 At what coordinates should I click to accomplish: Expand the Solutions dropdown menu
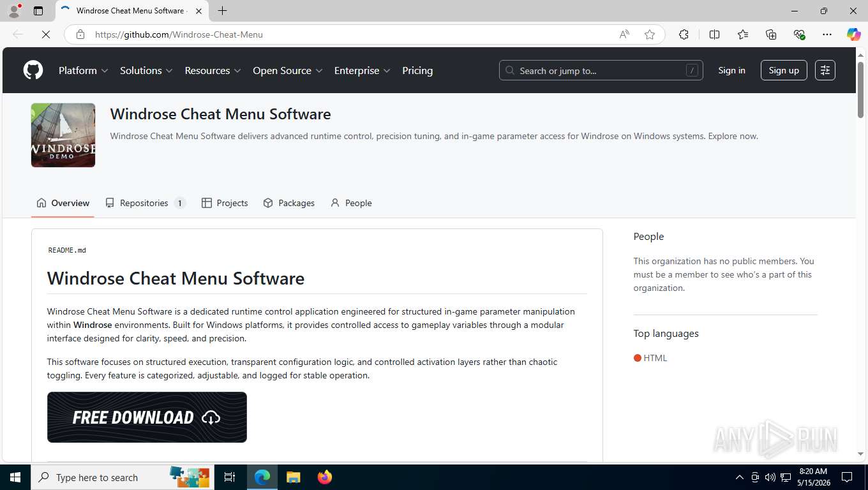(146, 70)
